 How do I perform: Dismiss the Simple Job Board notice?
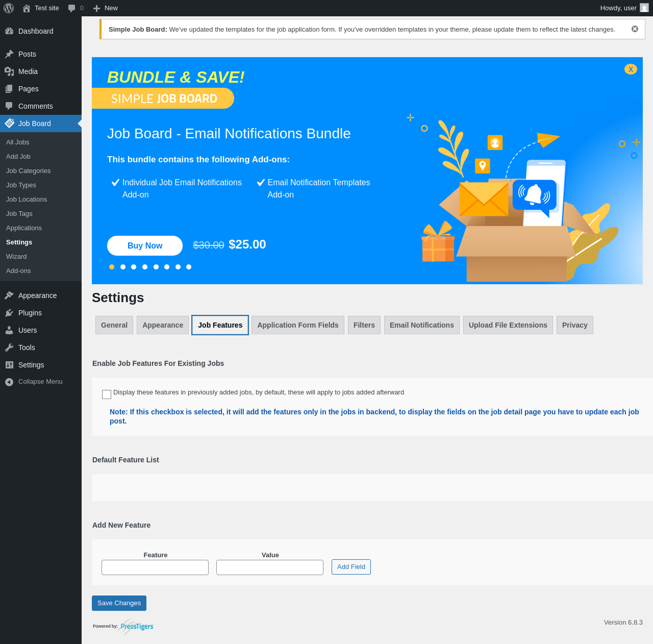pyautogui.click(x=635, y=29)
